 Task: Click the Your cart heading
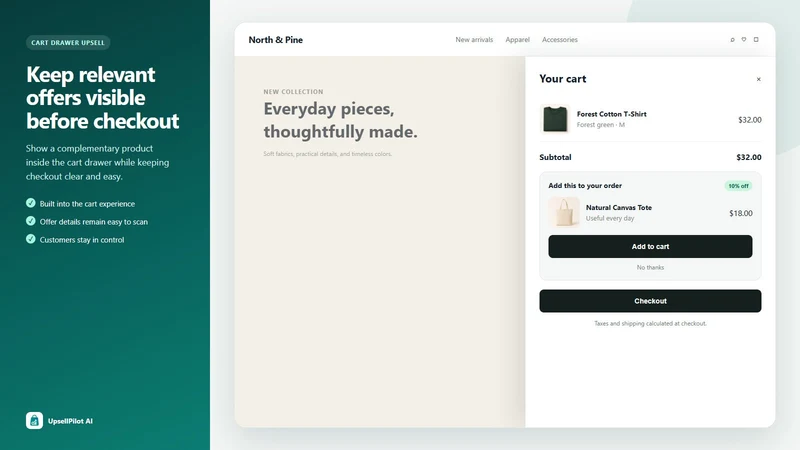(x=562, y=79)
